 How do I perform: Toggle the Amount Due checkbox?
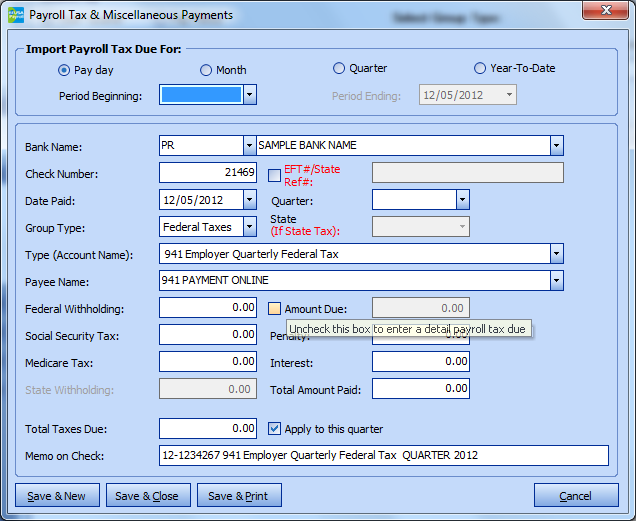coord(275,309)
